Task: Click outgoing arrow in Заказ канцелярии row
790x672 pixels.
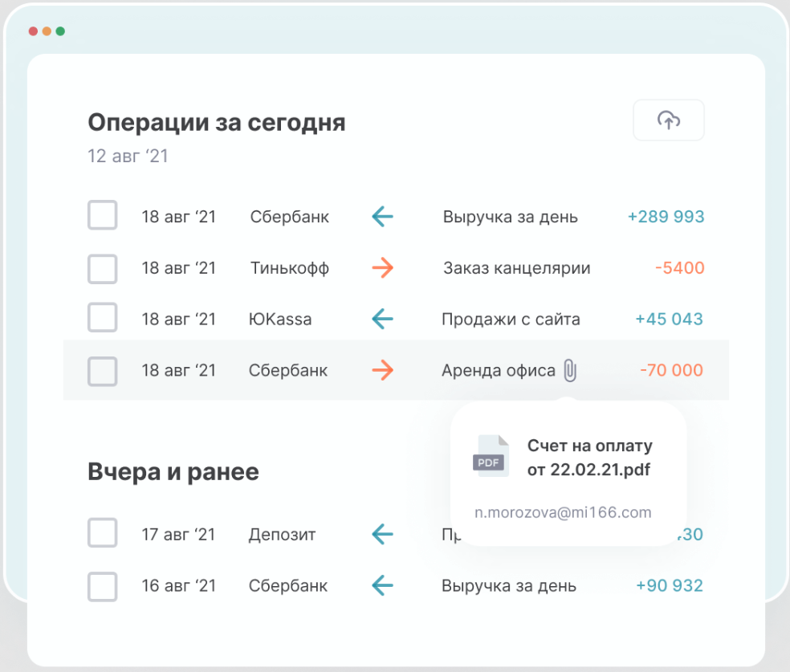Action: tap(382, 267)
